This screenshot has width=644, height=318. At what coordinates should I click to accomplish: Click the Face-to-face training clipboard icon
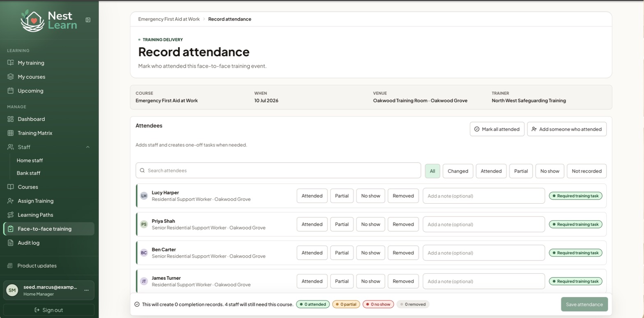point(11,229)
